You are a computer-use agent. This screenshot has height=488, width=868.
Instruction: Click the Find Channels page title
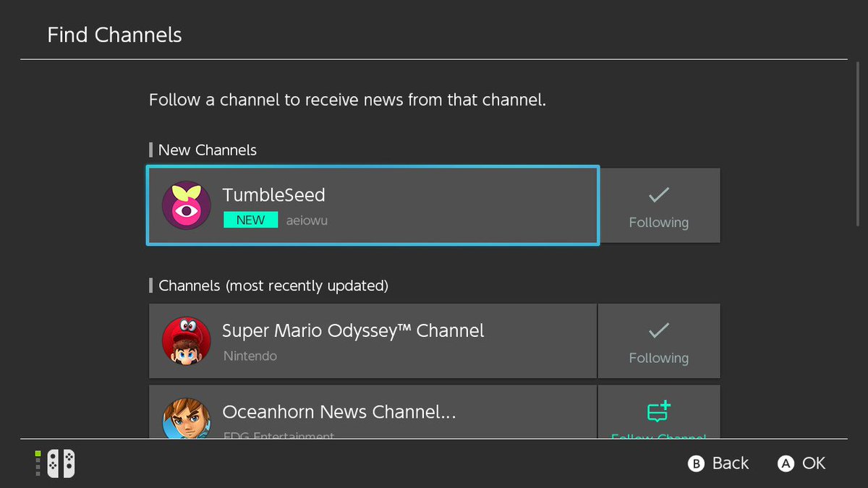[x=114, y=35]
